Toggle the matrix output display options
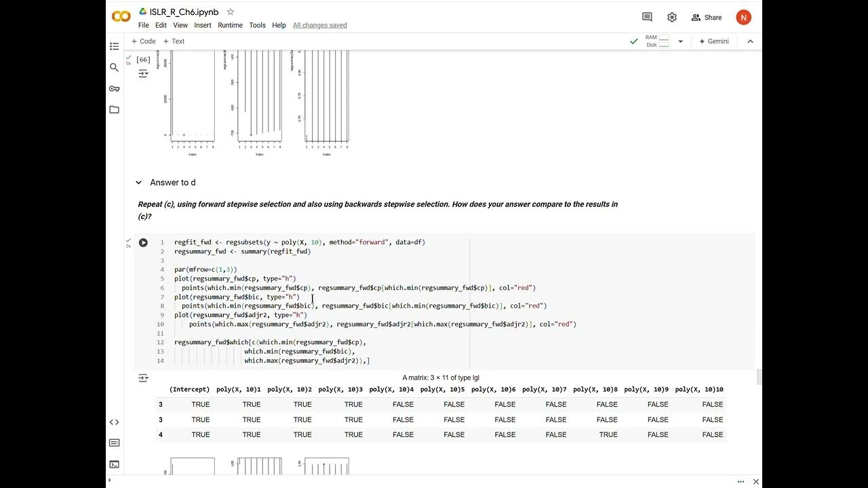The height and width of the screenshot is (488, 868). pos(143,378)
